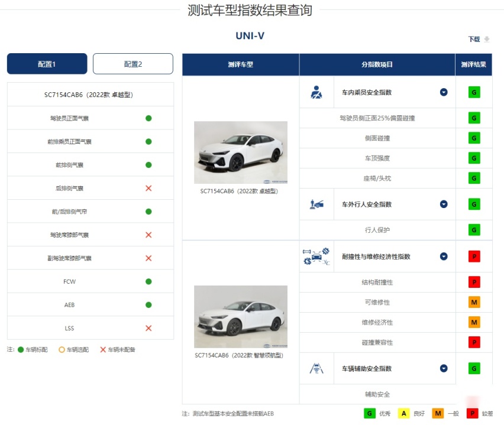Collapse the 车辆辅助安全指数 section arrow
This screenshot has height=425, width=504.
pyautogui.click(x=444, y=368)
